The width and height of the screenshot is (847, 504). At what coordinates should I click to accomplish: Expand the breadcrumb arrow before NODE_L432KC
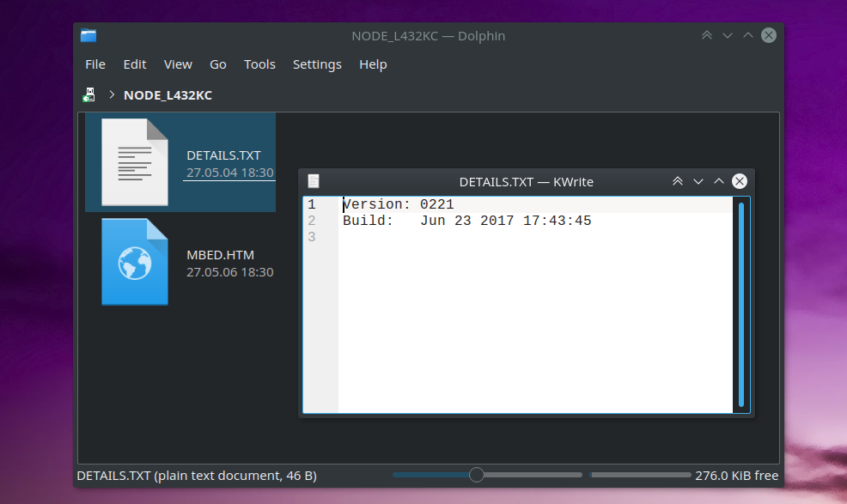[x=112, y=94]
